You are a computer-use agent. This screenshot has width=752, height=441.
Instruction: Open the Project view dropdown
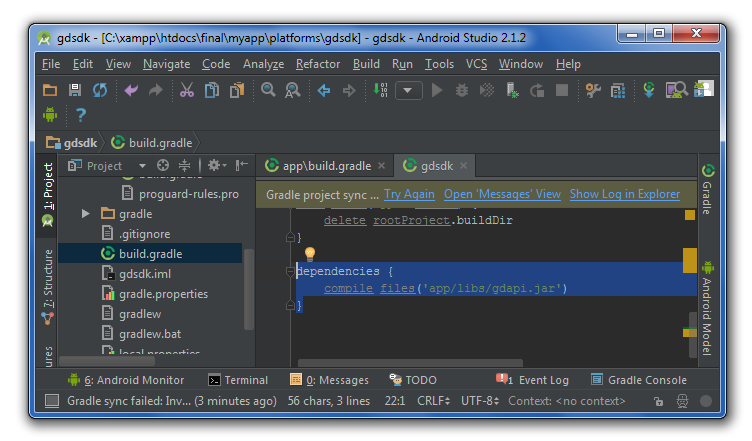pyautogui.click(x=142, y=166)
